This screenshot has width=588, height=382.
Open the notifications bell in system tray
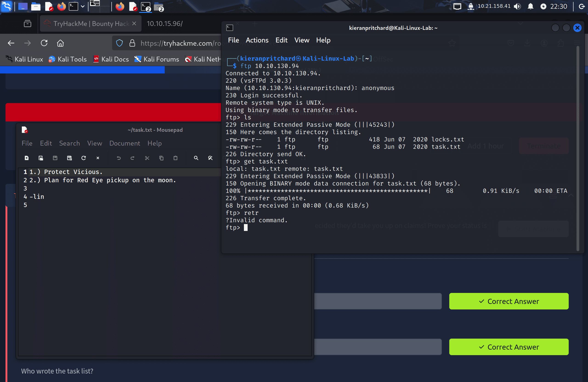pos(530,6)
